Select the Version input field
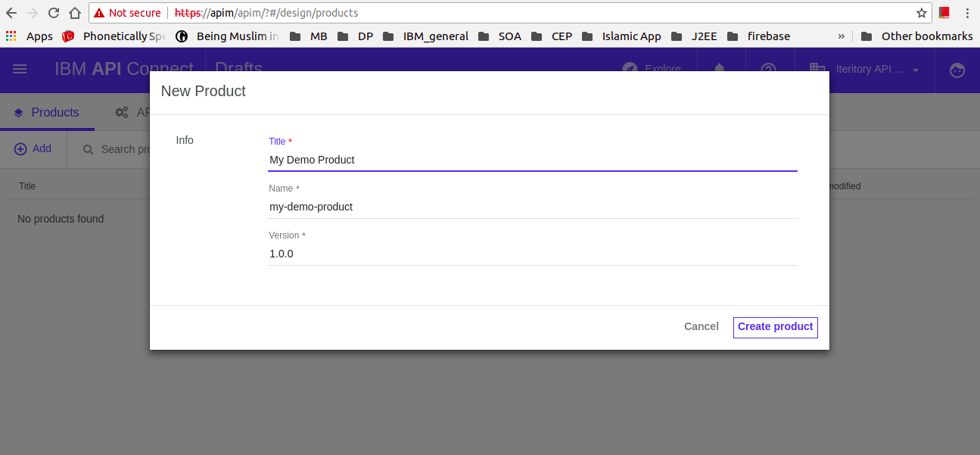The height and width of the screenshot is (455, 980). (532, 254)
